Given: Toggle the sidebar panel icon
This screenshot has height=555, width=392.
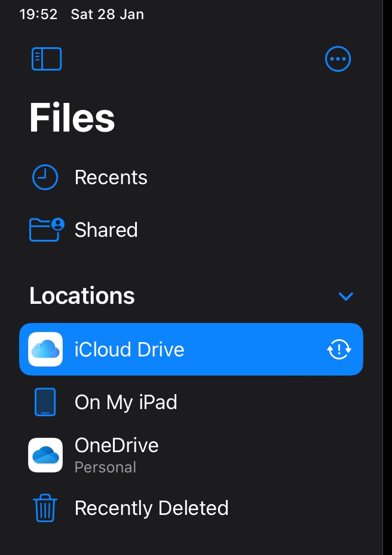Looking at the screenshot, I should tap(47, 59).
